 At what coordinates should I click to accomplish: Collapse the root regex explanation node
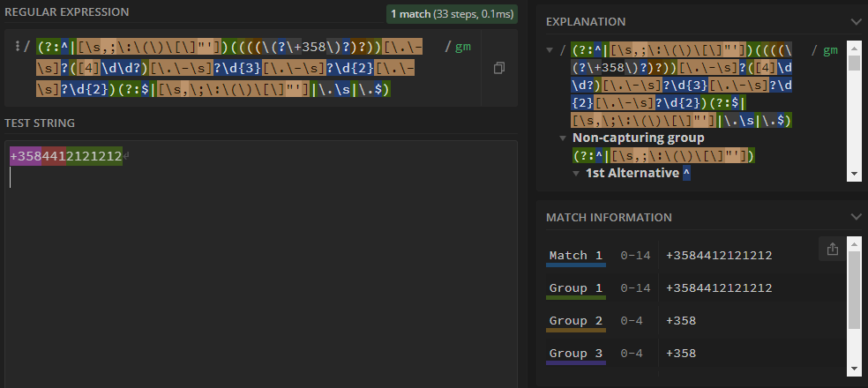coord(550,50)
